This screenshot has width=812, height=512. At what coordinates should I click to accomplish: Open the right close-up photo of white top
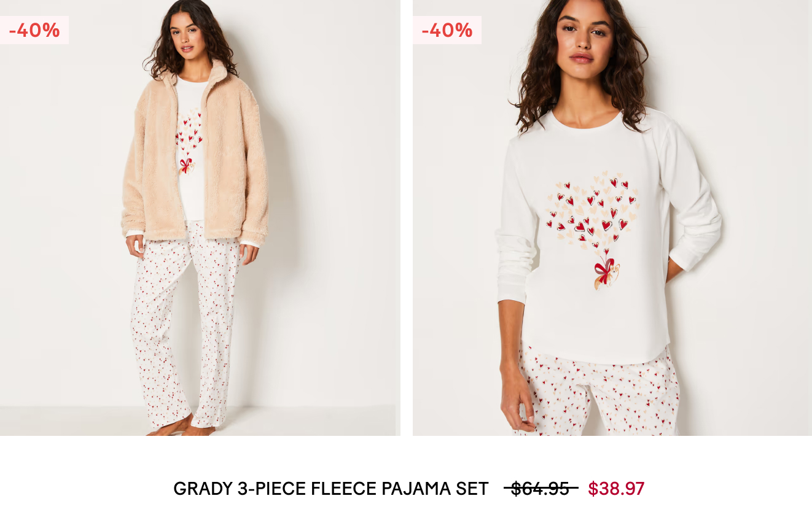[x=612, y=218]
